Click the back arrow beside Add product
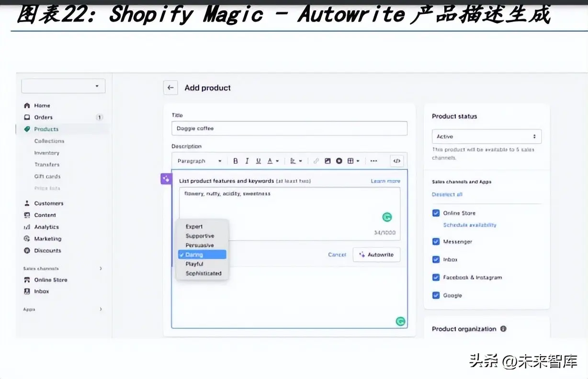Screen dimensions: 588x379 (x=170, y=88)
